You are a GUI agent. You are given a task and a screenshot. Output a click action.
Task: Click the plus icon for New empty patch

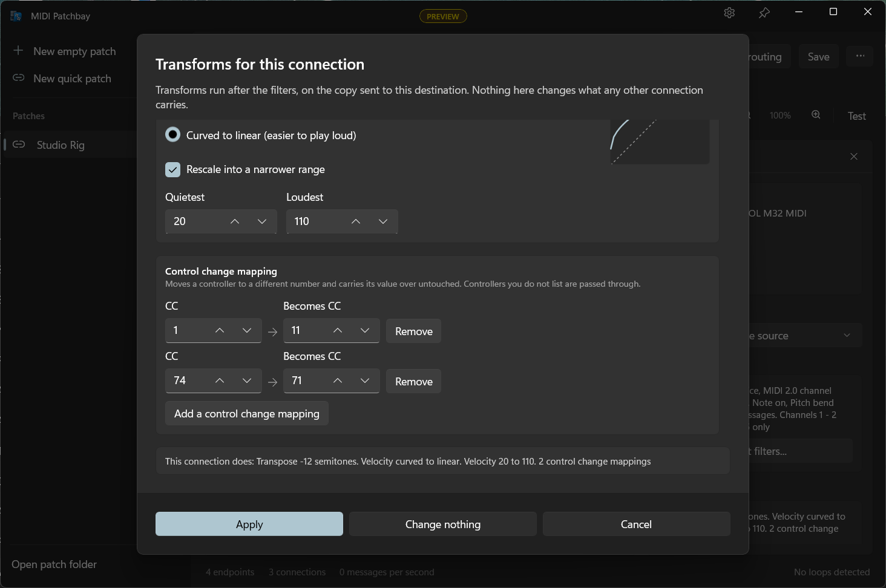18,51
